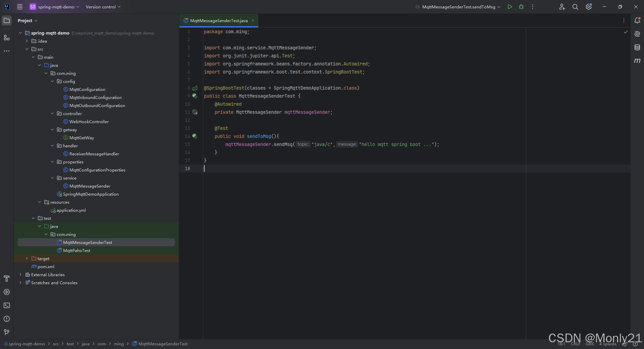Open the Notifications bell

637,20
